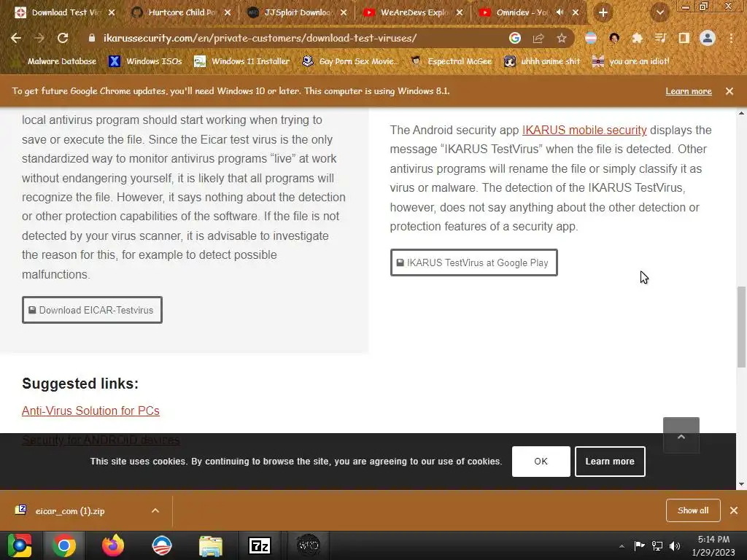Viewport: 747px width, 560px height.
Task: Open the taskbar clock showing 5:14 PM
Action: point(713,545)
